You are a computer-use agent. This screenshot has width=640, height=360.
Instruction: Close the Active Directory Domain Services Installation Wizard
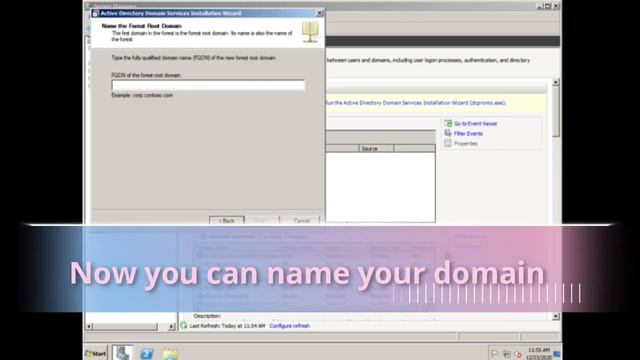319,13
